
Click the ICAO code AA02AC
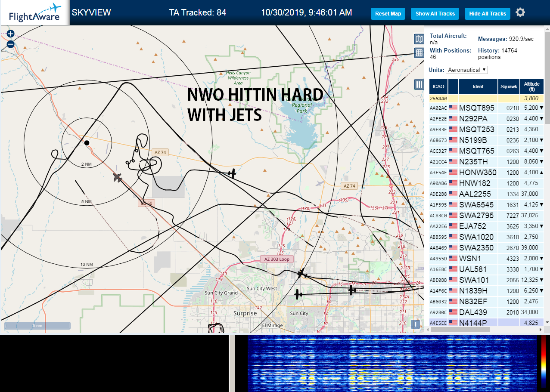point(438,108)
